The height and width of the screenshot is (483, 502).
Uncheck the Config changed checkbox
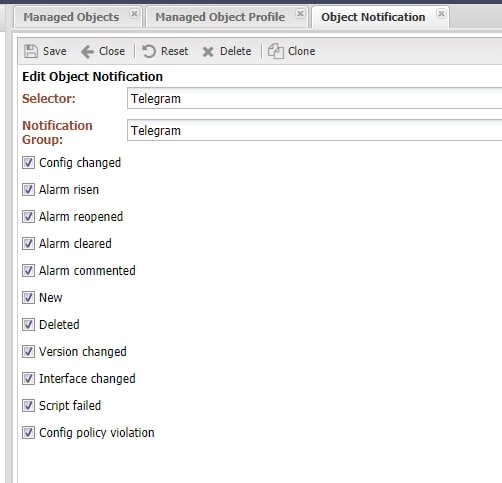point(28,163)
